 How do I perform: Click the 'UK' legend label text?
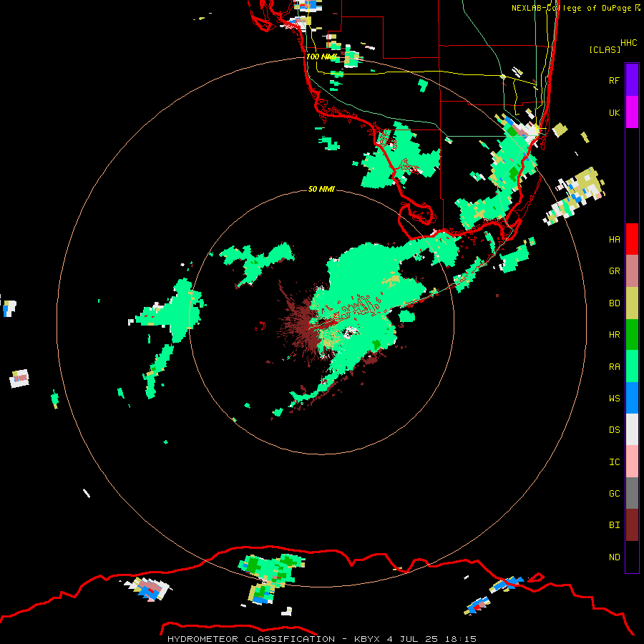[x=614, y=112]
